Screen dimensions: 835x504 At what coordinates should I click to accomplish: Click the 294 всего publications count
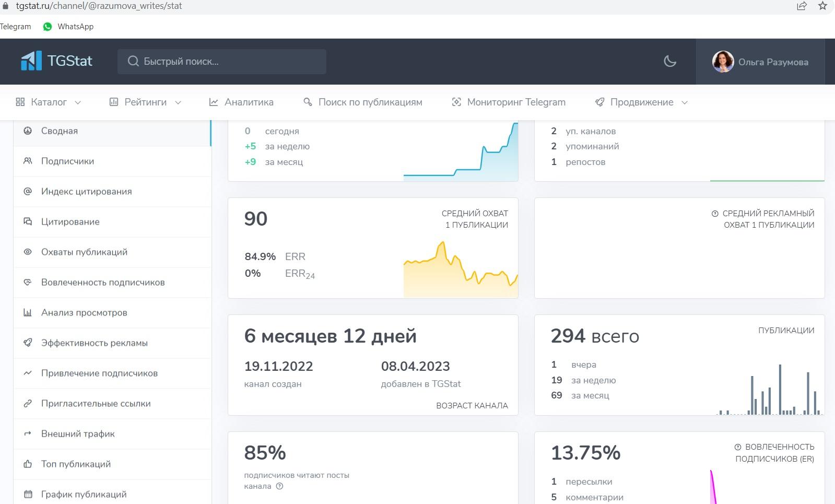(x=595, y=336)
